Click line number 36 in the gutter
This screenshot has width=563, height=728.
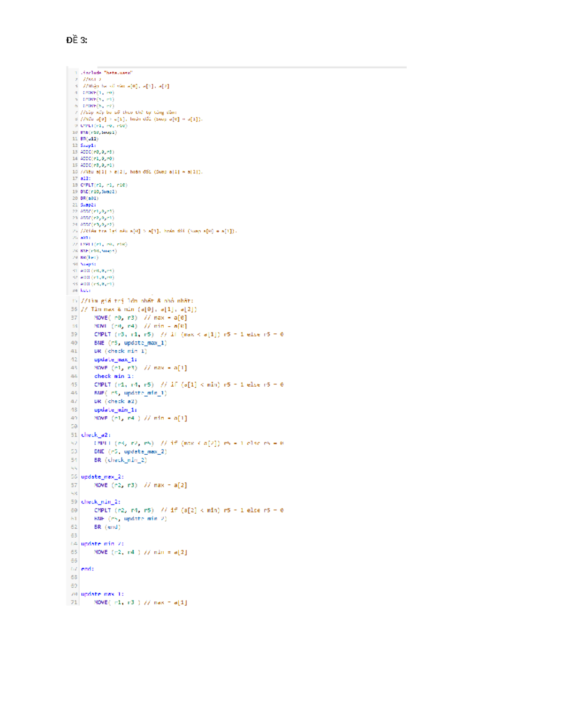pyautogui.click(x=74, y=309)
